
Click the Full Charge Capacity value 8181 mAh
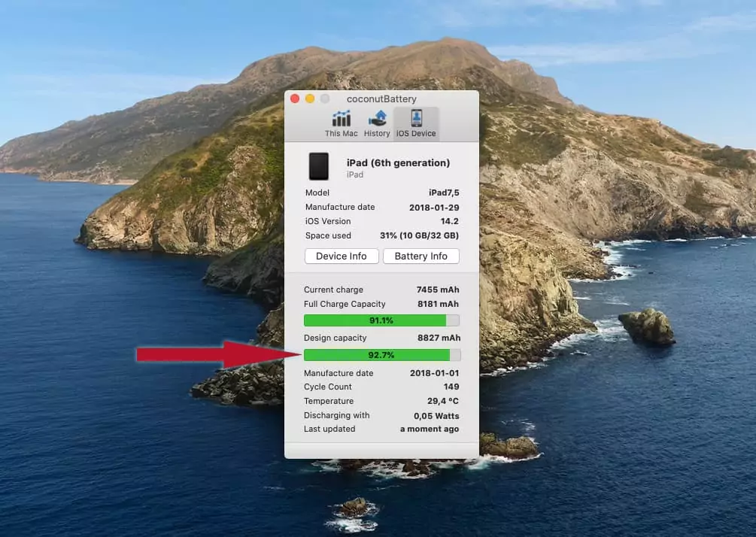tap(438, 304)
